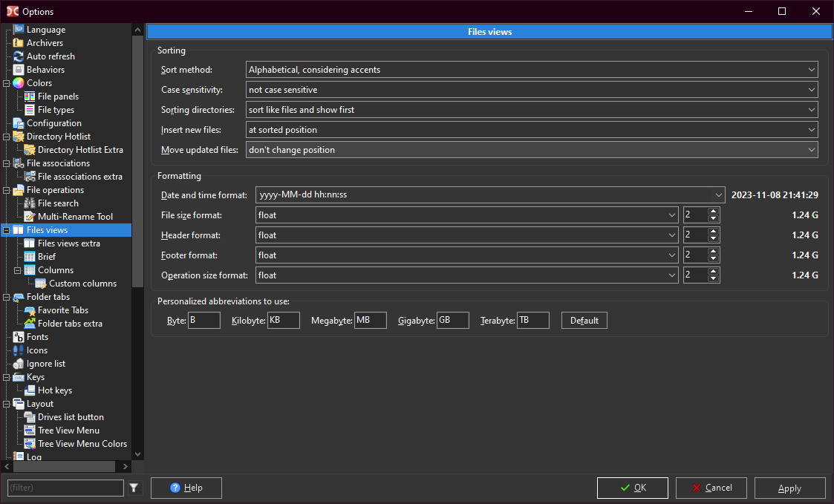Click the Fonts icon in sidebar
Viewport: 834px width, 504px height.
[x=19, y=337]
